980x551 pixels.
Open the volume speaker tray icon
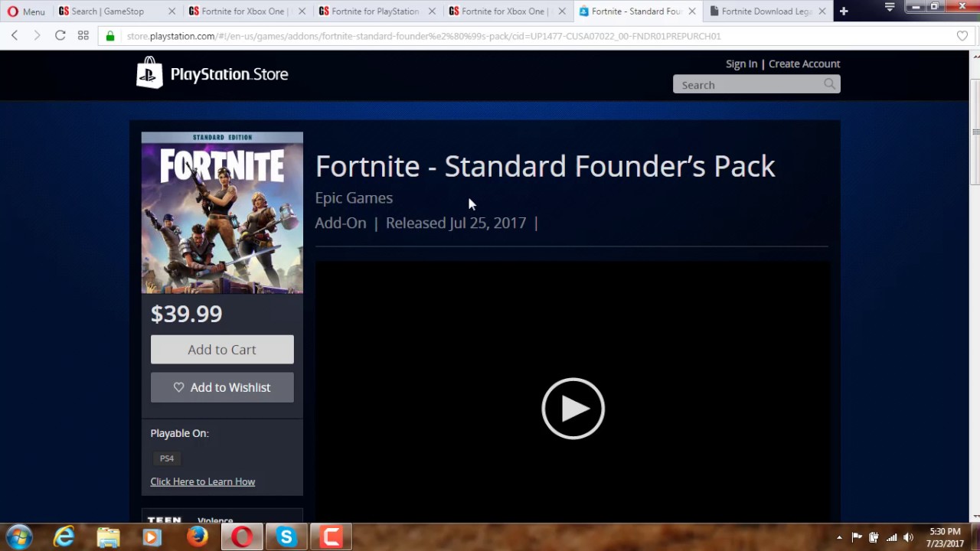(x=909, y=537)
